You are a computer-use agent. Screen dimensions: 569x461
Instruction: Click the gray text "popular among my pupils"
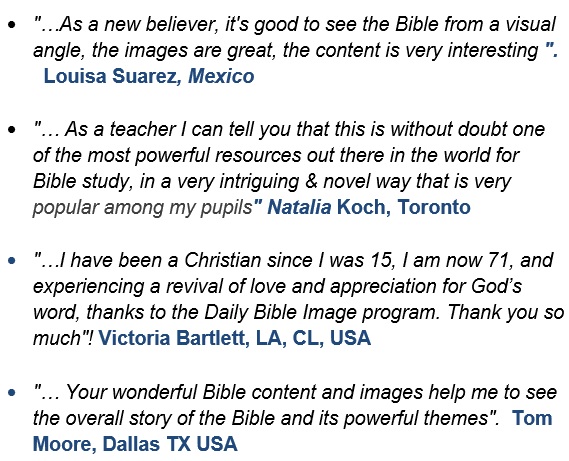coord(143,208)
